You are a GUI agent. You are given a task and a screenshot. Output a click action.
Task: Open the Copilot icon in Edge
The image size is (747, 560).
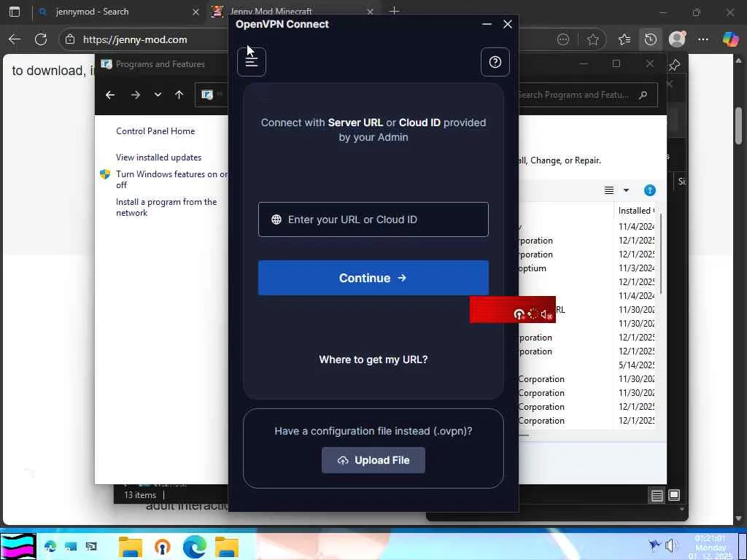(x=730, y=39)
